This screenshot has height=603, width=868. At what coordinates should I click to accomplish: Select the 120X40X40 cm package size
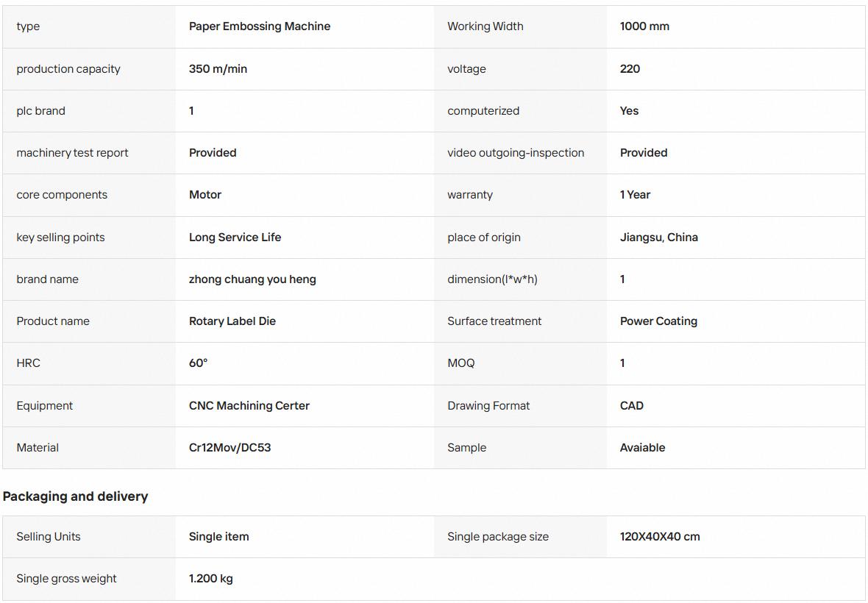660,537
